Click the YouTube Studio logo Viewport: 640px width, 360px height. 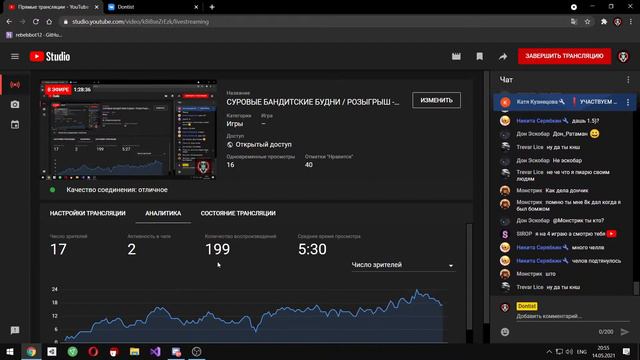point(50,56)
